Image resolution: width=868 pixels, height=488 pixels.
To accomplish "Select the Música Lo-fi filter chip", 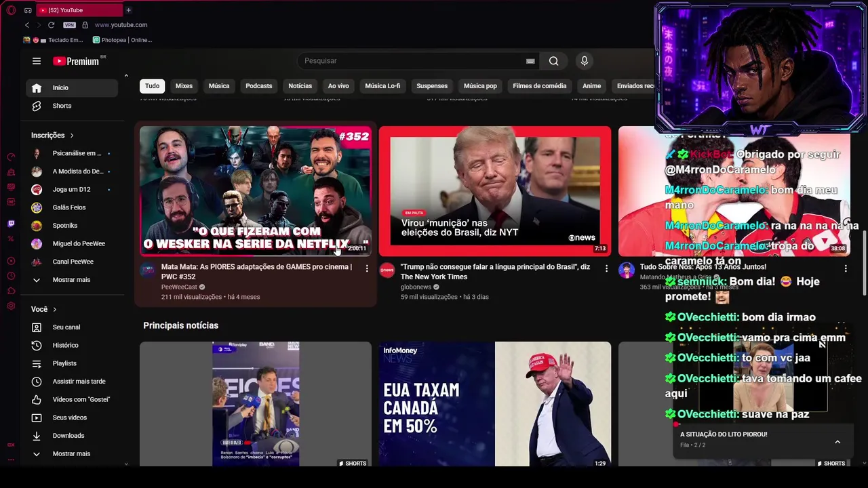I will point(382,86).
